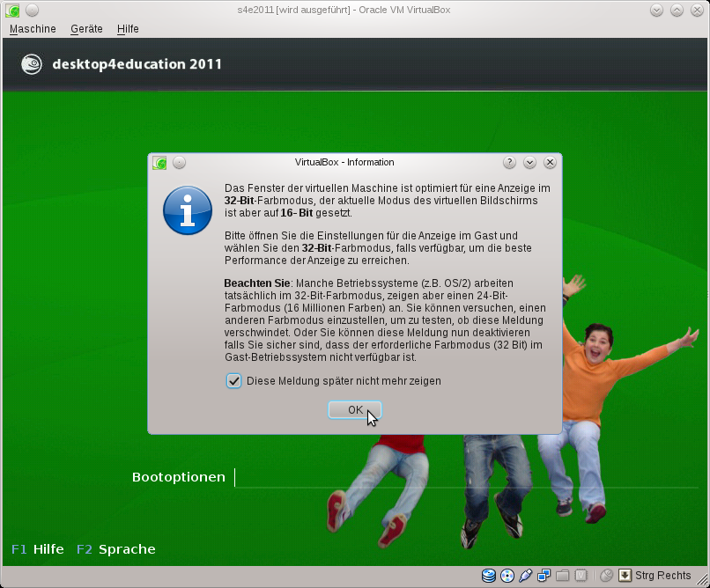Image resolution: width=710 pixels, height=588 pixels.
Task: Close the main VirtualBox window
Action: (x=698, y=10)
